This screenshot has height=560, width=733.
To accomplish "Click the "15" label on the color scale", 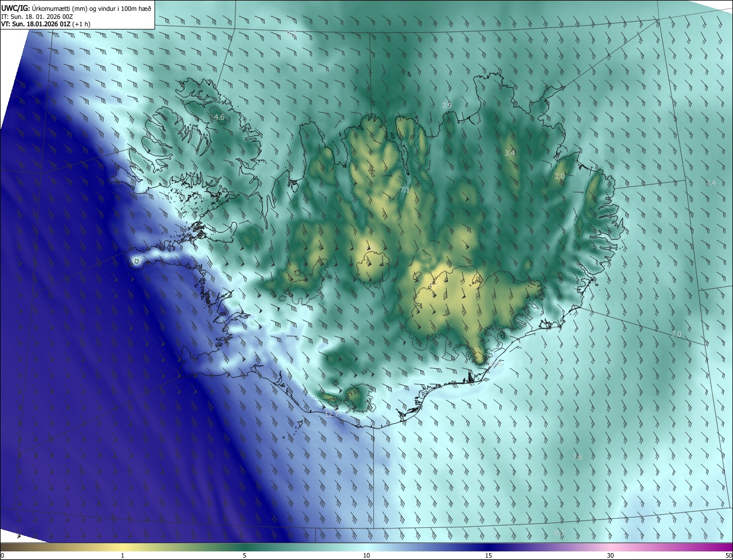I will [488, 555].
